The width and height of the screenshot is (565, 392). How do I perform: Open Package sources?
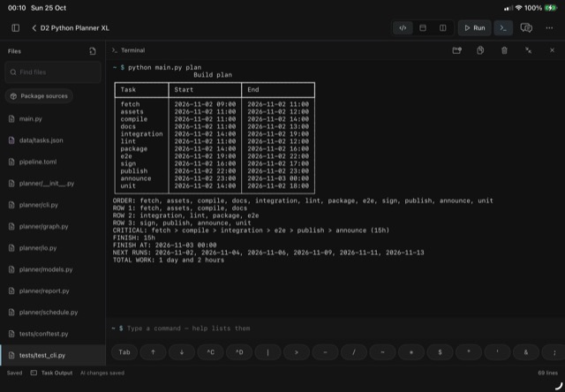39,96
